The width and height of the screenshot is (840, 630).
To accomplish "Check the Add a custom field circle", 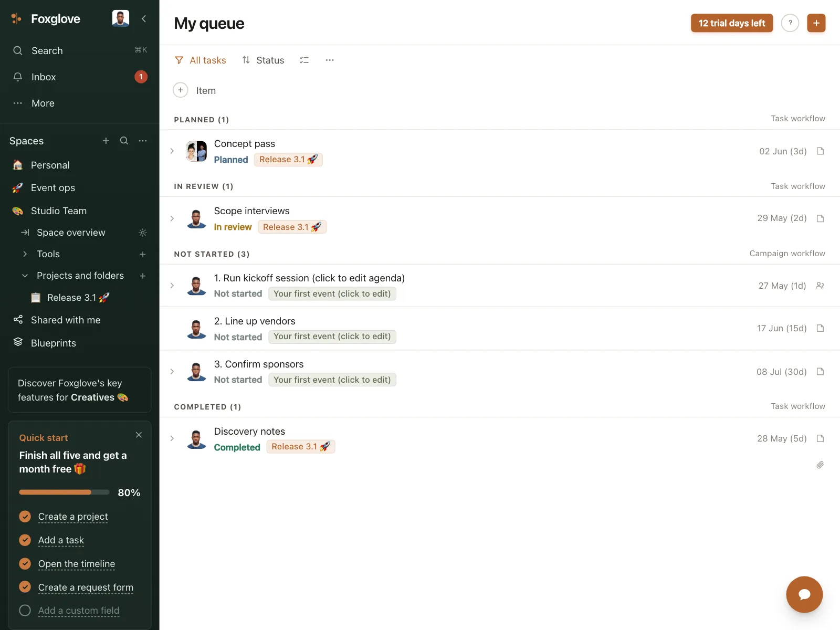I will point(25,610).
